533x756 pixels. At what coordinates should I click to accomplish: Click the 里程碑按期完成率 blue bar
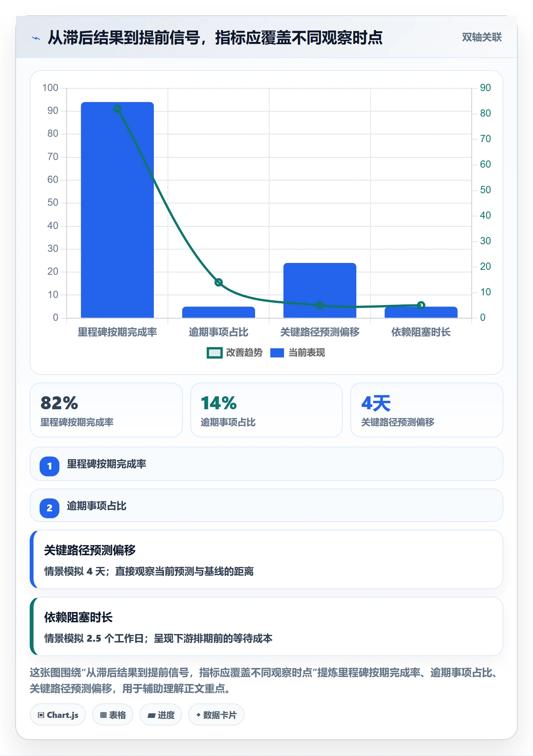point(117,210)
